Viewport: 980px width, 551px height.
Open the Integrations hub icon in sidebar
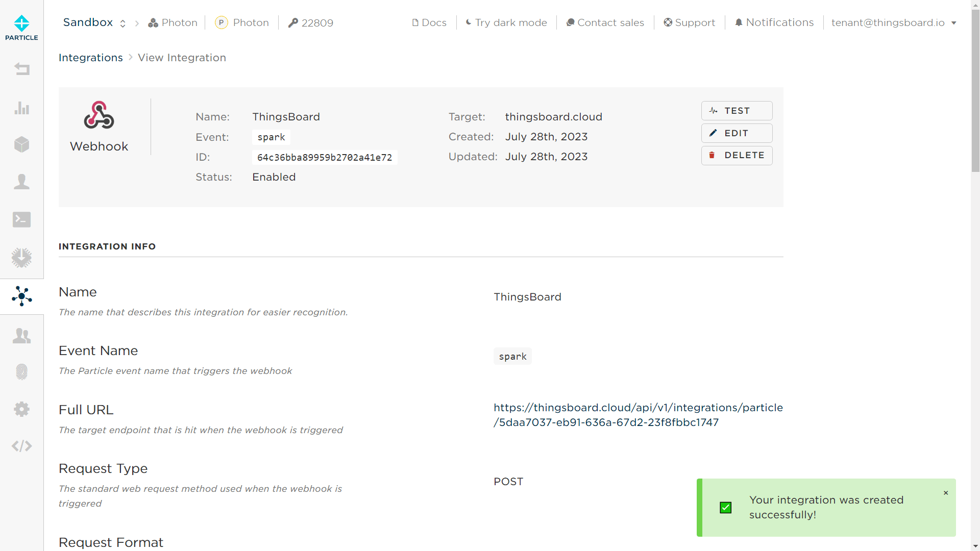click(x=21, y=296)
